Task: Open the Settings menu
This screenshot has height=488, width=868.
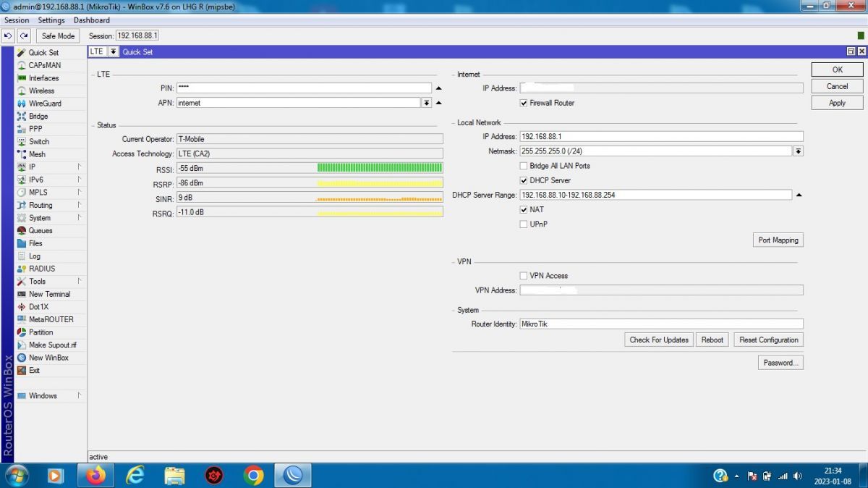Action: [x=51, y=20]
